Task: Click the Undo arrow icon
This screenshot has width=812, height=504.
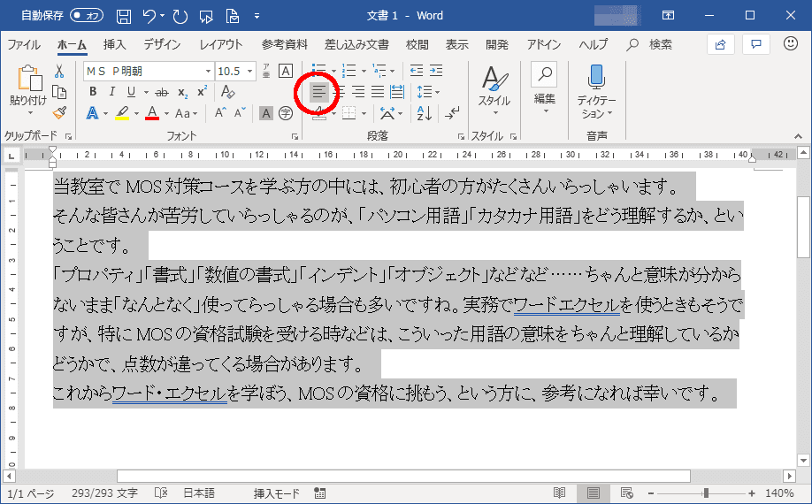Action: pyautogui.click(x=149, y=16)
